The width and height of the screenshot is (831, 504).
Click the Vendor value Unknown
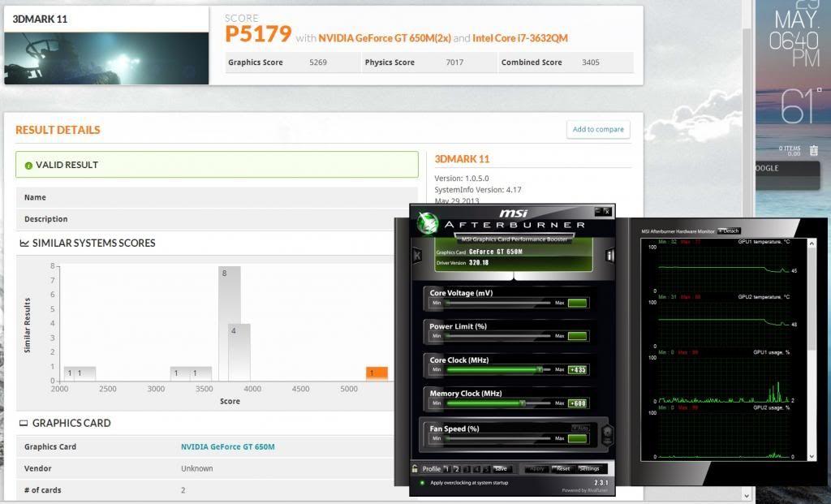pos(197,468)
